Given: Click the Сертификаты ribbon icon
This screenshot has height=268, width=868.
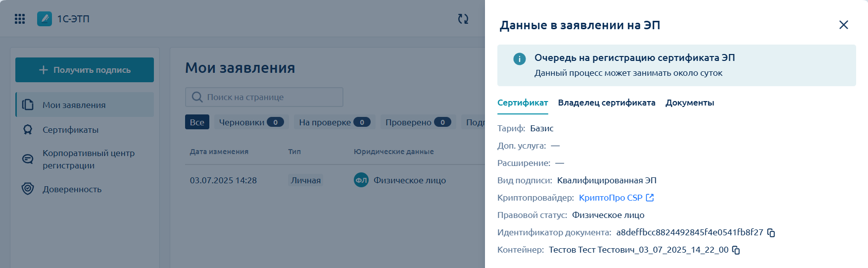Looking at the screenshot, I should coord(28,130).
